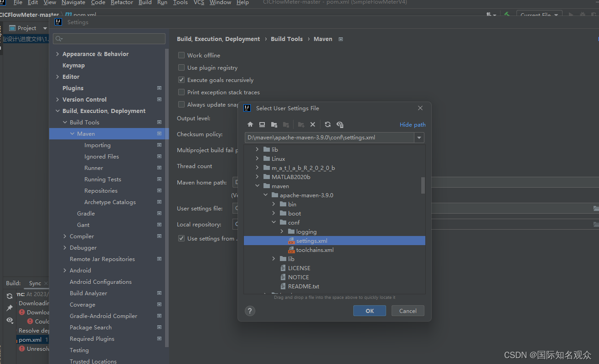
Task: Click the pin icon in Build panel
Action: [x=10, y=308]
